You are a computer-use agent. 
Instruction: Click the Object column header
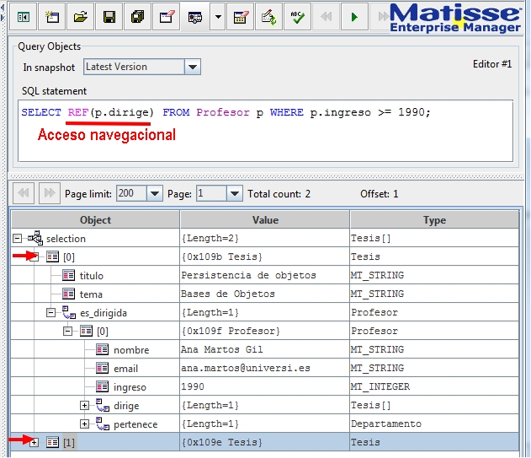[95, 220]
